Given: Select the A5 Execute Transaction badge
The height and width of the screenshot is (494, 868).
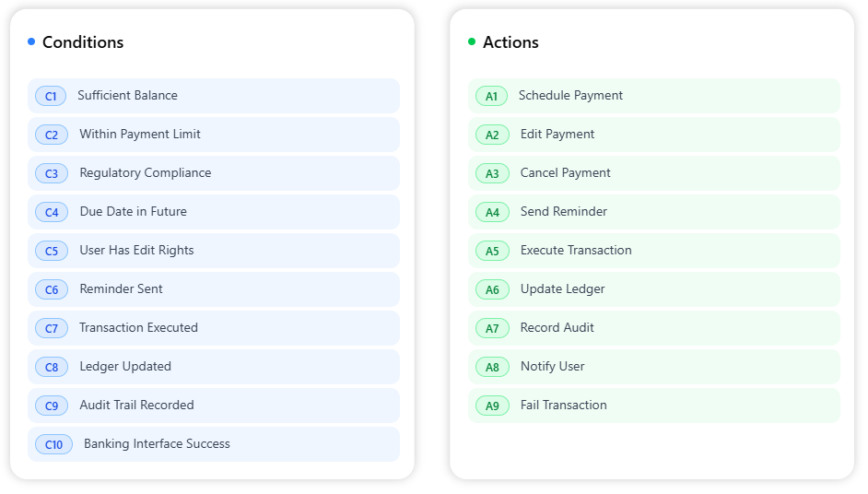Looking at the screenshot, I should [492, 251].
